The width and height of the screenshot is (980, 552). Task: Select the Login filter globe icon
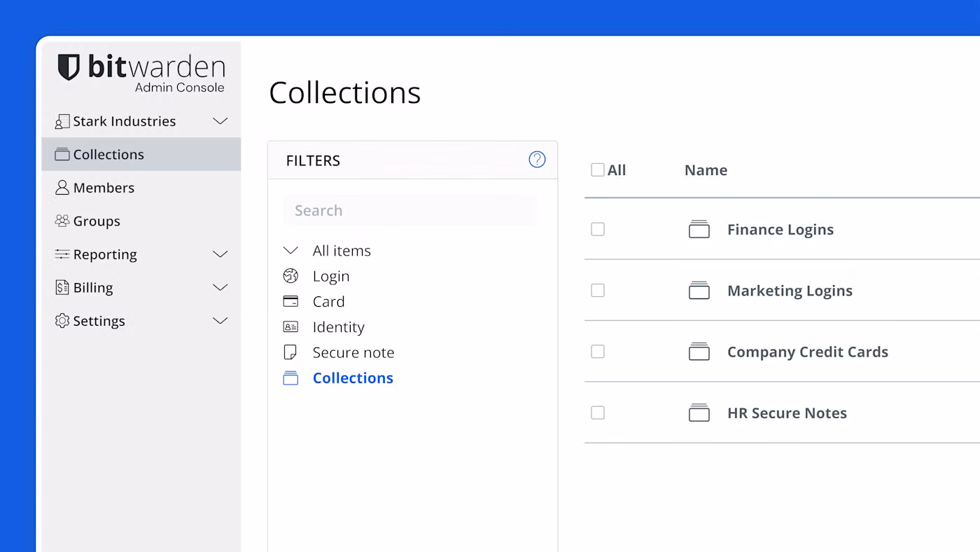(290, 276)
